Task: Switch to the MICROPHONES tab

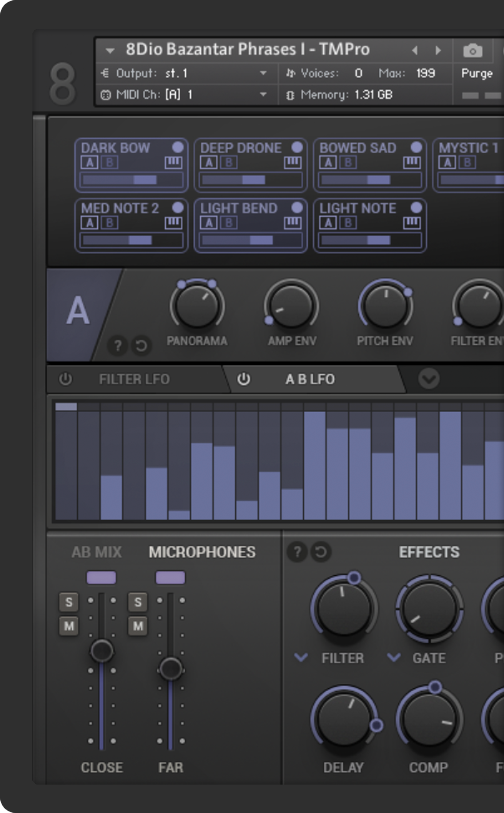Action: point(202,552)
